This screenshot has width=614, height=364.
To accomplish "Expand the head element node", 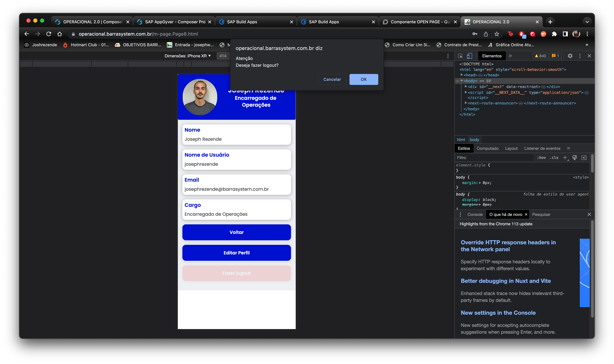I will 462,75.
